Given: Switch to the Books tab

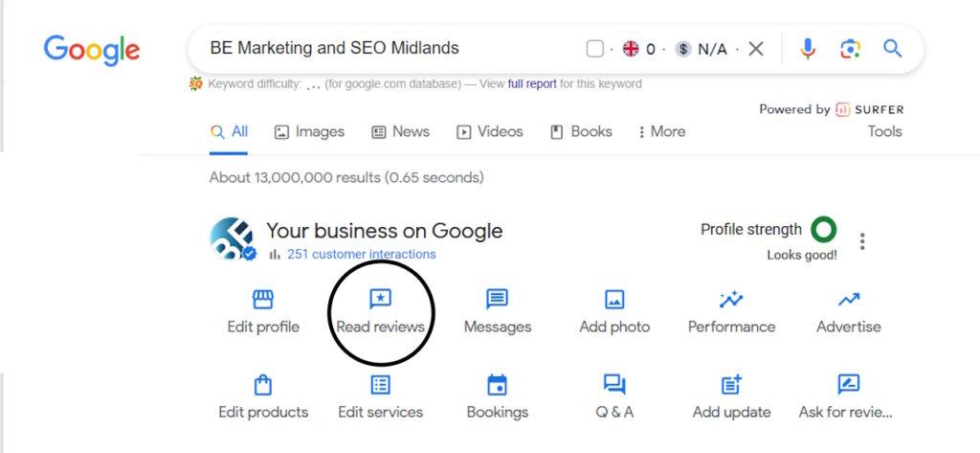Looking at the screenshot, I should [x=581, y=132].
